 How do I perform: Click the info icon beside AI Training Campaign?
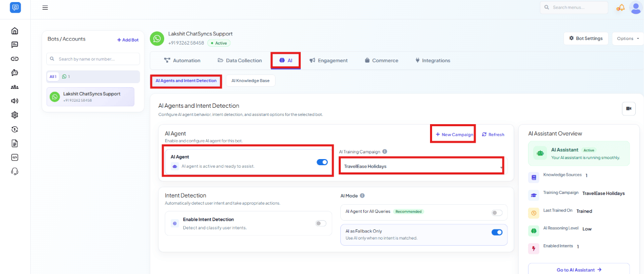tap(385, 152)
